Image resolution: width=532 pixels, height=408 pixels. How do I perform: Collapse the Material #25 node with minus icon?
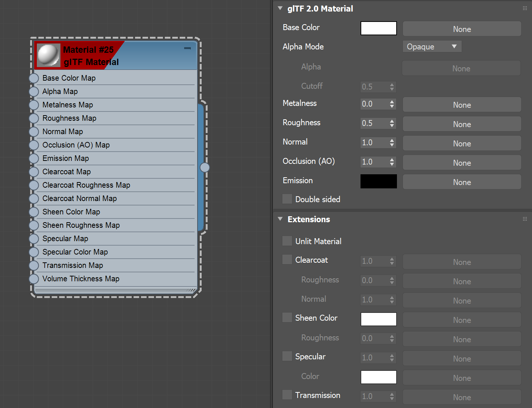tap(188, 48)
